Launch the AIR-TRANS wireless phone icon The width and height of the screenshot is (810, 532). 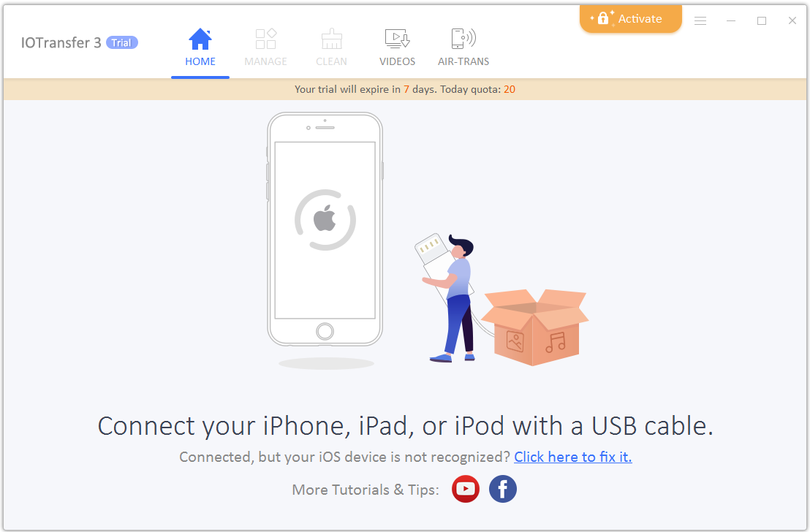(463, 39)
